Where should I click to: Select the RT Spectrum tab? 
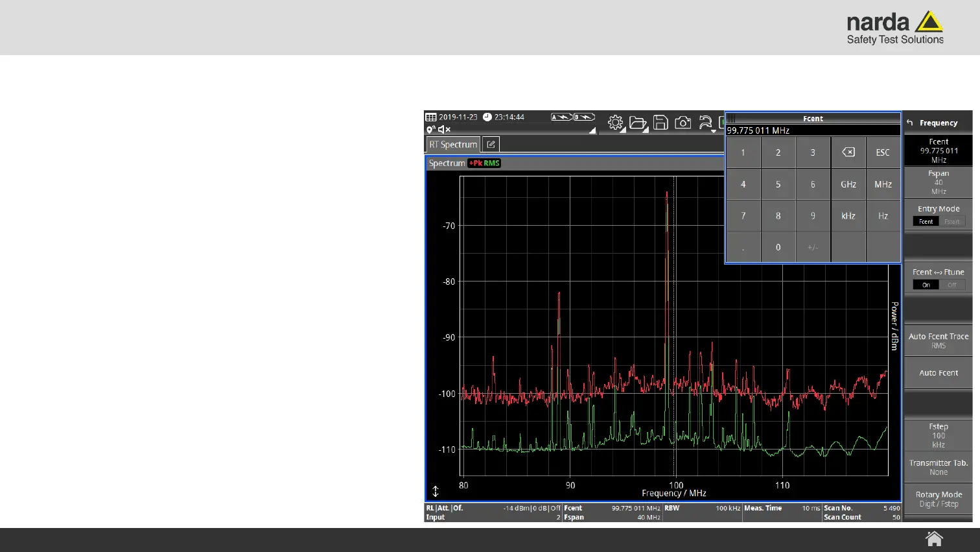pyautogui.click(x=453, y=145)
